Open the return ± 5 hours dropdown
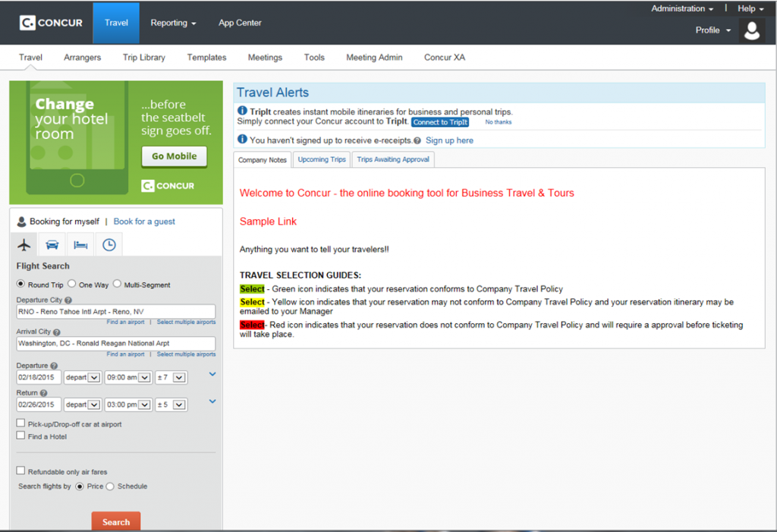The width and height of the screenshot is (777, 532). click(171, 405)
